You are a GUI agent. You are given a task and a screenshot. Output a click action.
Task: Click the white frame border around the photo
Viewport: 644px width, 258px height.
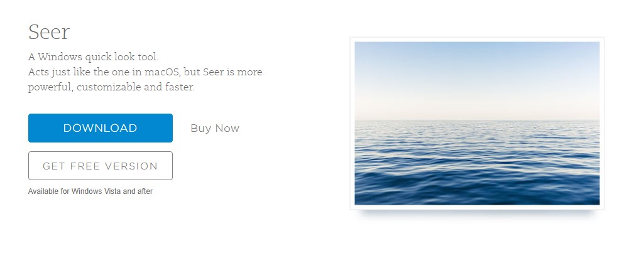477,40
